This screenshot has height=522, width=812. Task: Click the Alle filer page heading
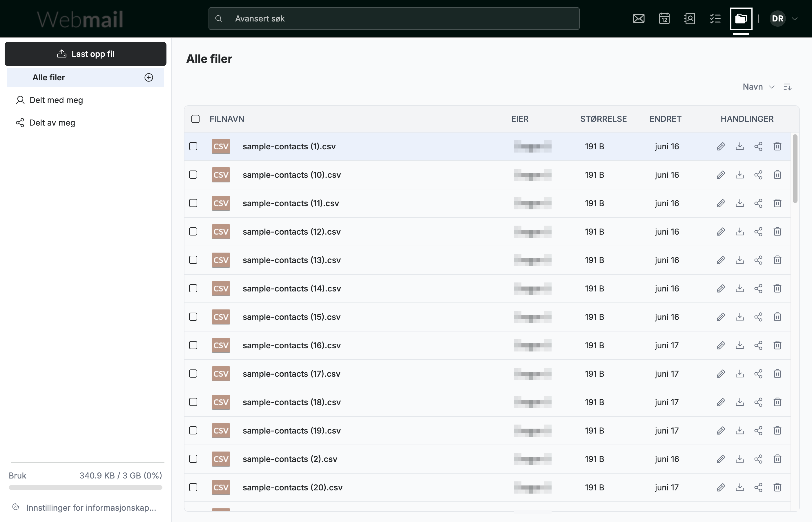(209, 59)
